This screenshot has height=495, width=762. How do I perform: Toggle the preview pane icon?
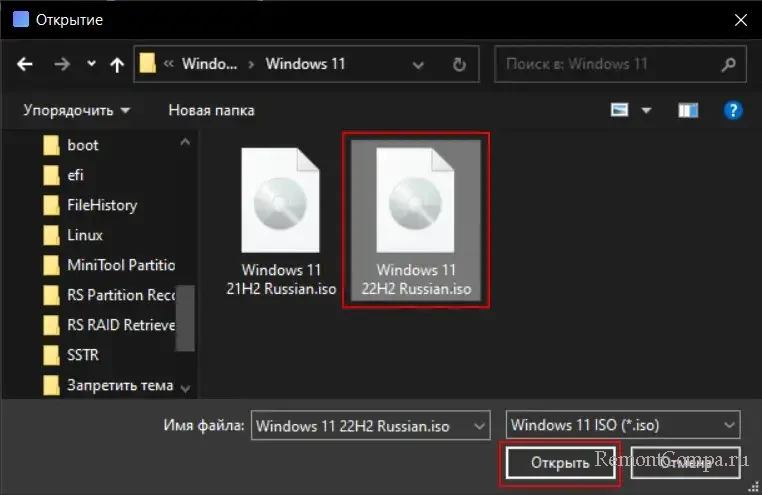[x=688, y=111]
